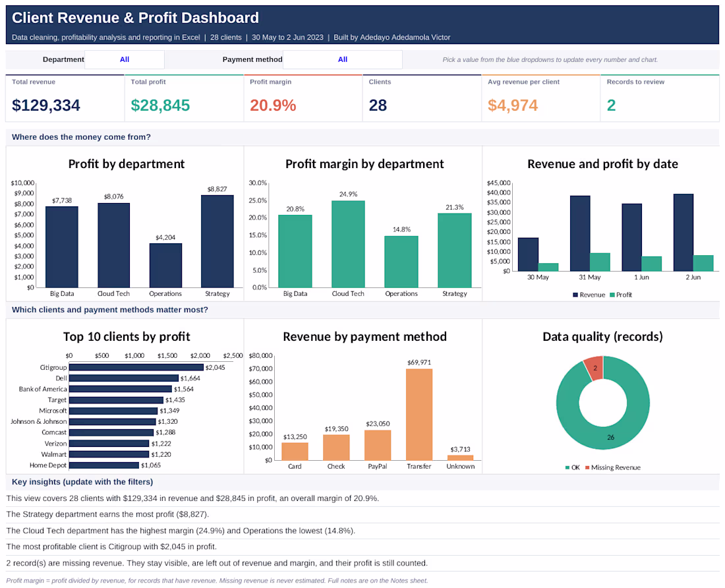Select the Records to review value 2

click(611, 105)
